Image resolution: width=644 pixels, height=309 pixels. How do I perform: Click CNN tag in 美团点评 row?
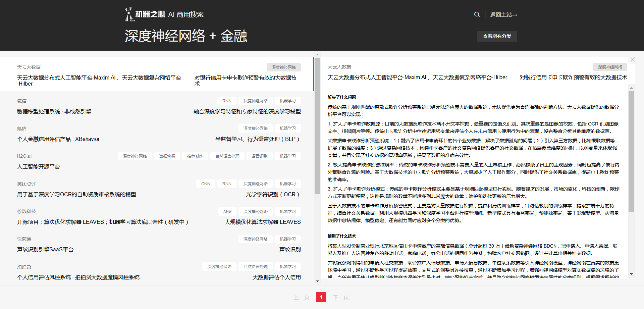pos(206,184)
